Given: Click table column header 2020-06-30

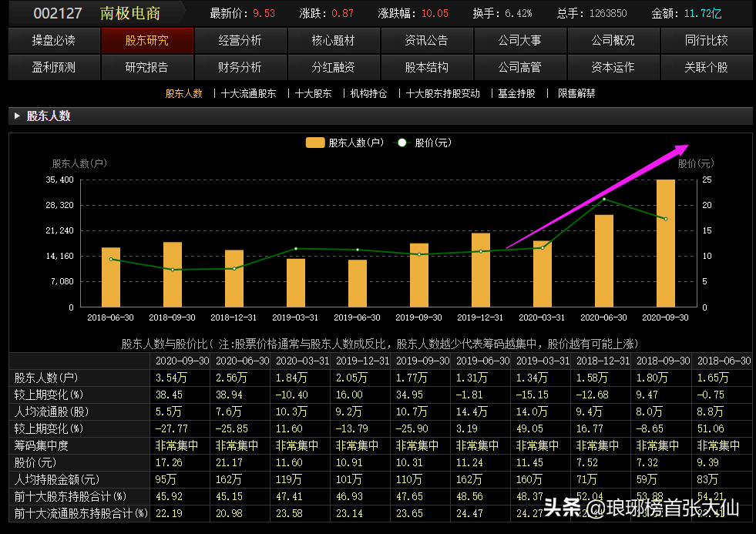Looking at the screenshot, I should pos(243,361).
